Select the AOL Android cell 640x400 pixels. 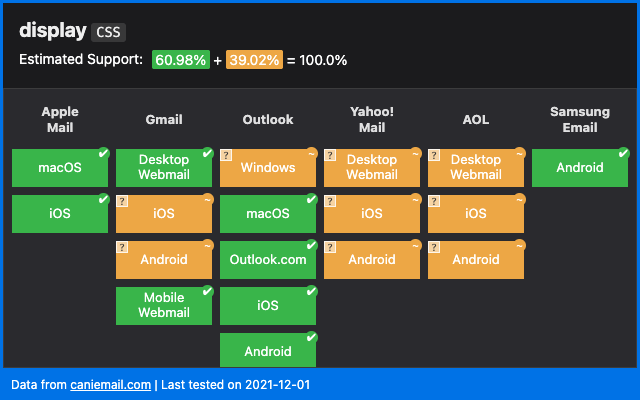click(476, 260)
